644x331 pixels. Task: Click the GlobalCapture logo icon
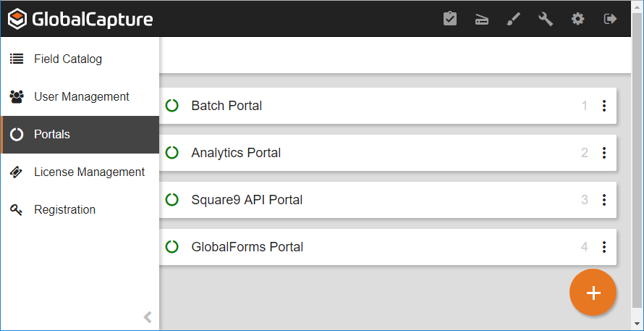18,19
